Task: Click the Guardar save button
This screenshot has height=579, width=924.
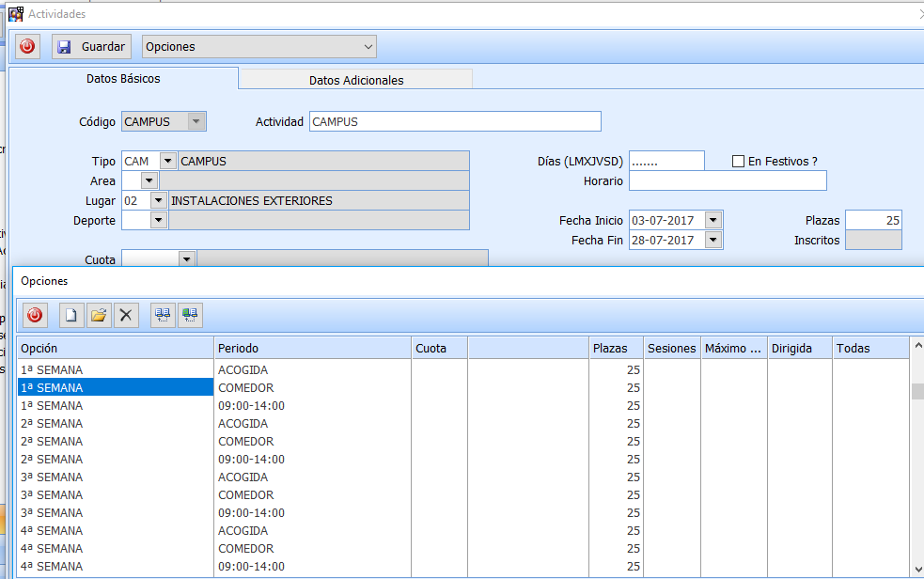Action: click(90, 46)
